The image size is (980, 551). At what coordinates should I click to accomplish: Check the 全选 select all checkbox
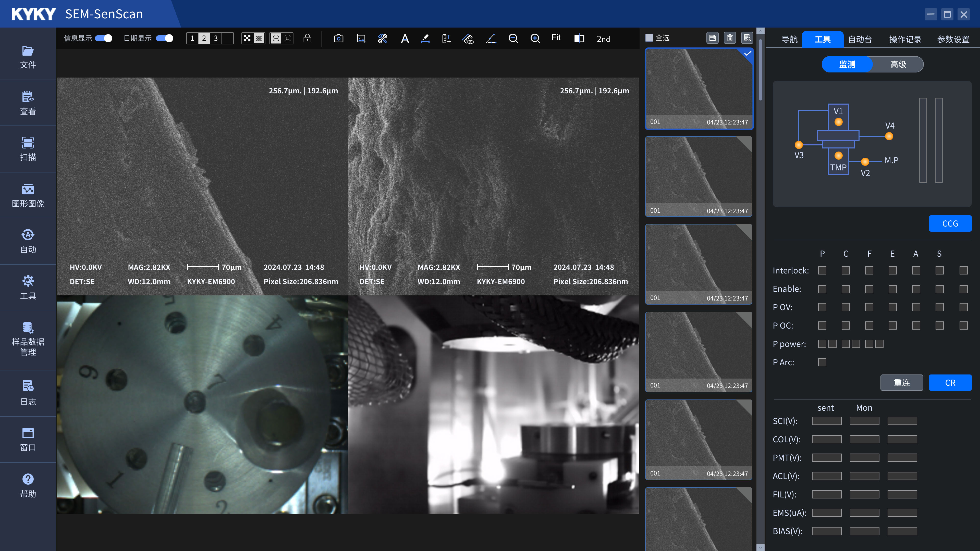point(650,38)
